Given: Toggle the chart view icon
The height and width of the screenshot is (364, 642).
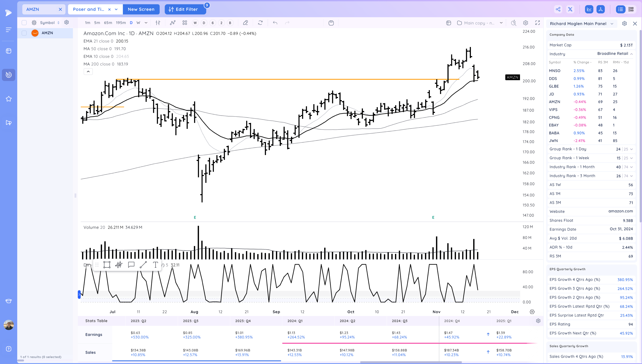Looking at the screenshot, I should coord(589,9).
